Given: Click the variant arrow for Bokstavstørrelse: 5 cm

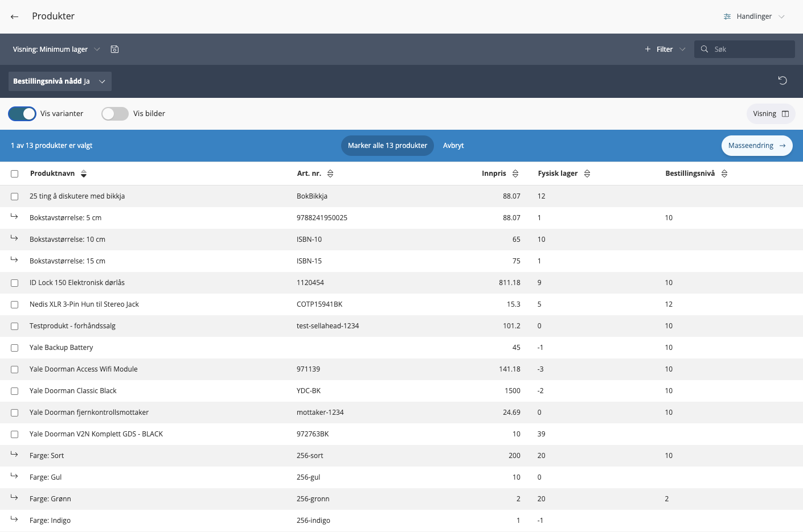Looking at the screenshot, I should coord(14,217).
